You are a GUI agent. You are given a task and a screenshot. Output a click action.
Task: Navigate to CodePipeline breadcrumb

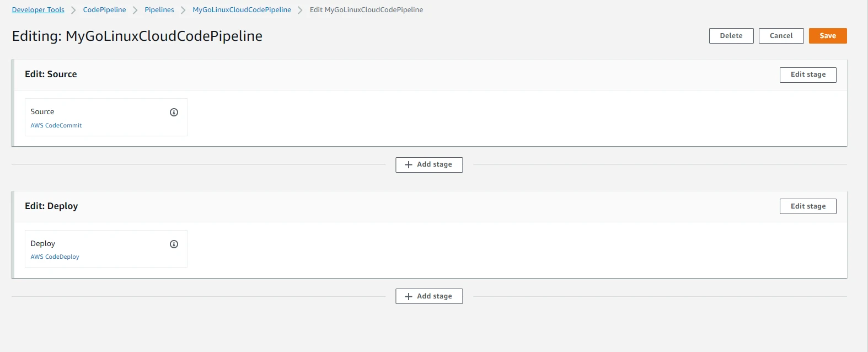click(104, 10)
